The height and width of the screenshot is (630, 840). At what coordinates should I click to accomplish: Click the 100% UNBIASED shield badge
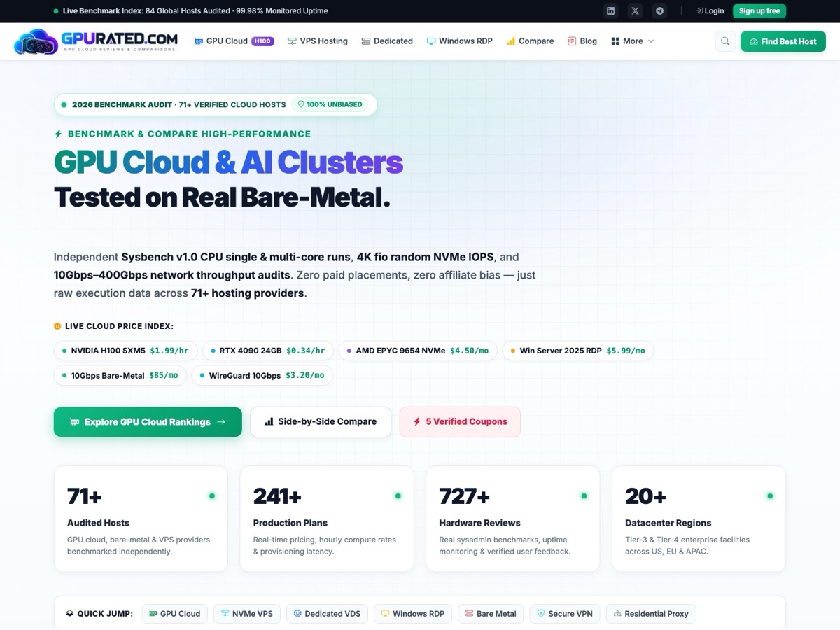[330, 104]
